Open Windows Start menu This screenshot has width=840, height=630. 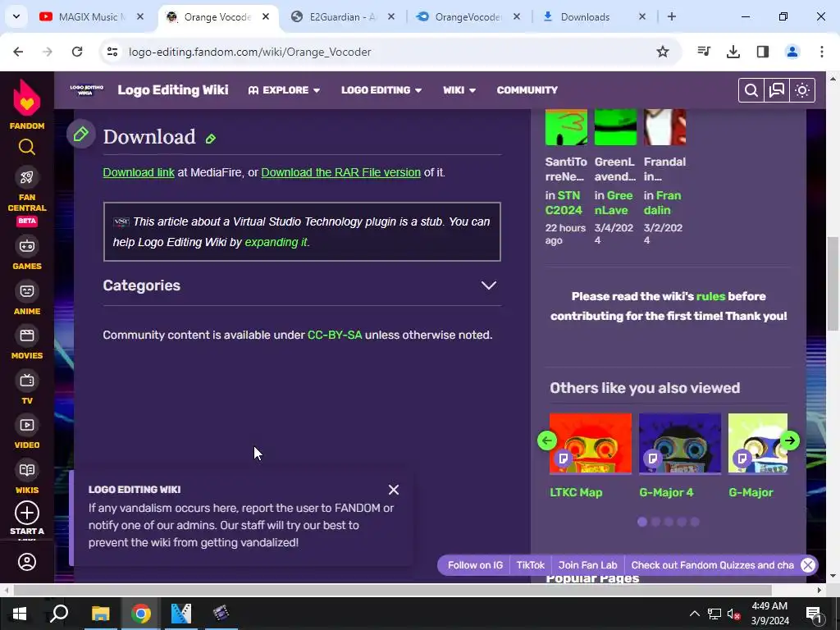point(20,614)
